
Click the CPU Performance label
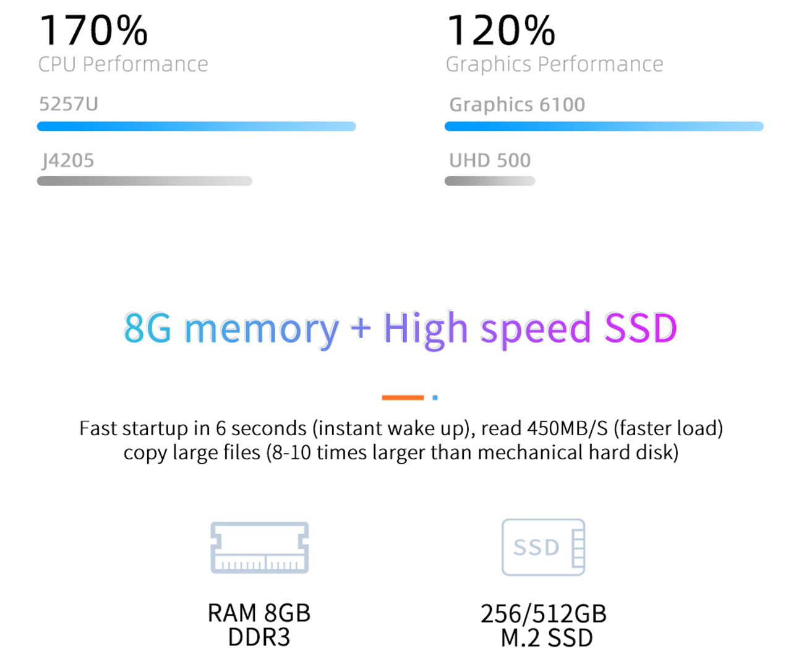click(123, 64)
